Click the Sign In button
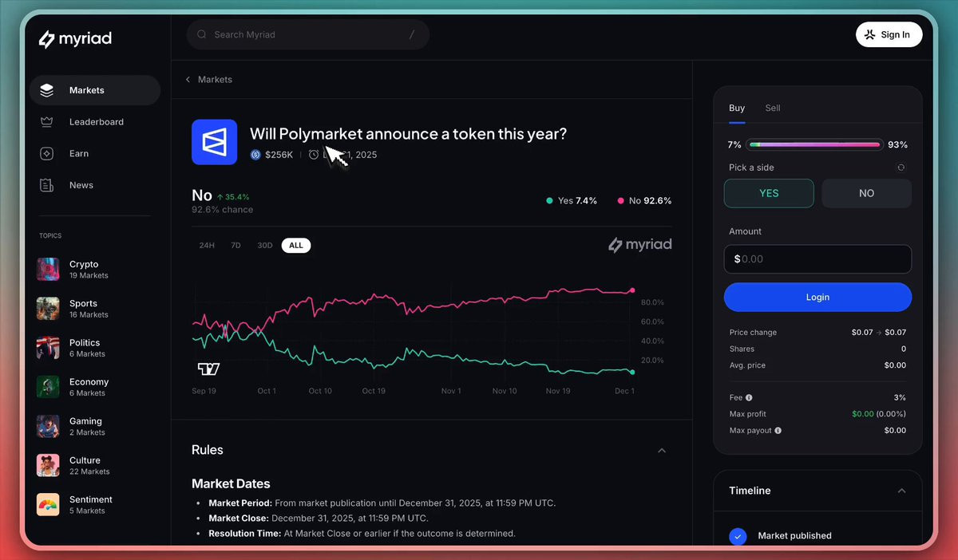 [889, 34]
